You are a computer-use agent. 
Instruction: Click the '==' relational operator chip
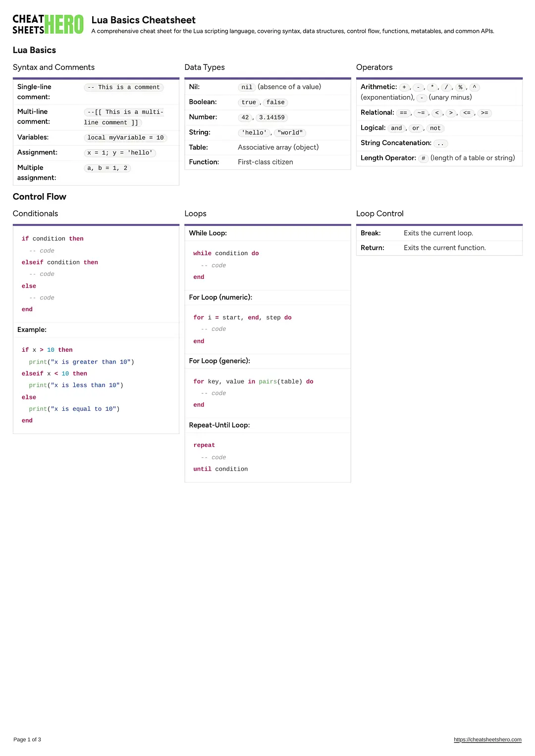[x=403, y=113]
